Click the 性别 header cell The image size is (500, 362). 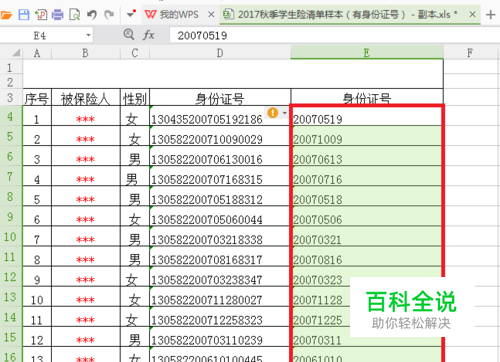pos(135,98)
